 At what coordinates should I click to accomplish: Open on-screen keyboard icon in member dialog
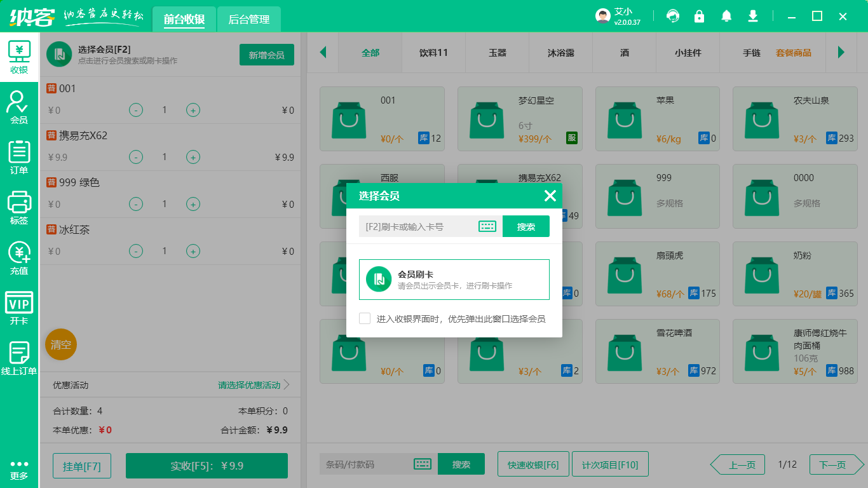tap(487, 226)
